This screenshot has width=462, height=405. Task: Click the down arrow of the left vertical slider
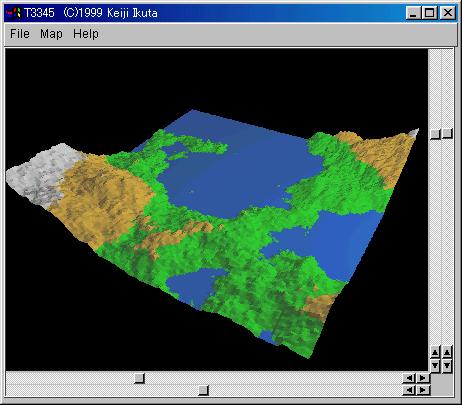435,365
